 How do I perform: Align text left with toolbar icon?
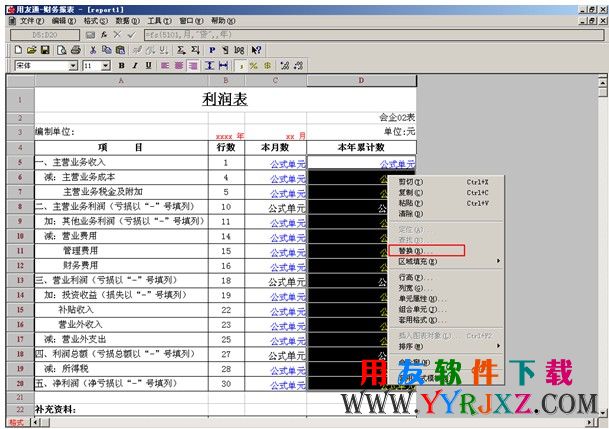pyautogui.click(x=165, y=66)
